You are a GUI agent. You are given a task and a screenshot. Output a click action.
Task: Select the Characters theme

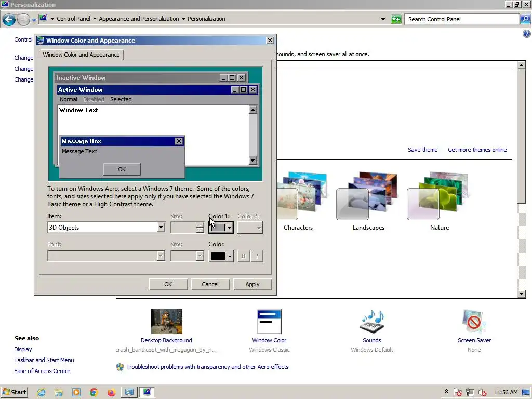(x=298, y=201)
